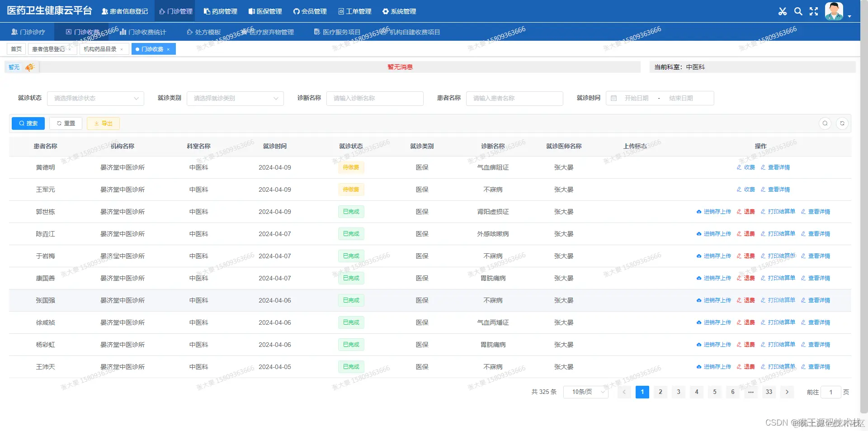The width and height of the screenshot is (868, 431).
Task: Click the cloud upload icon for 郭世栋's 进销存上传
Action: 698,212
